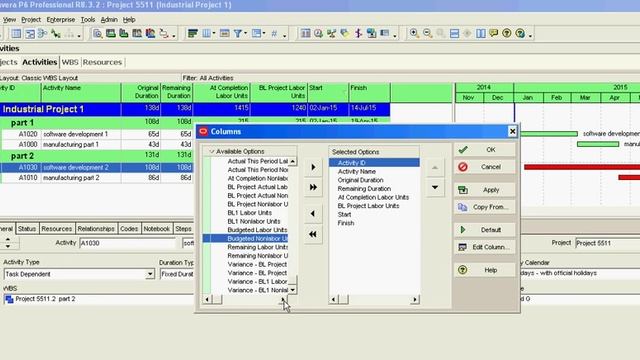Image resolution: width=640 pixels, height=360 pixels.
Task: Click the Schedule clock icon in toolbar
Action: (318, 33)
